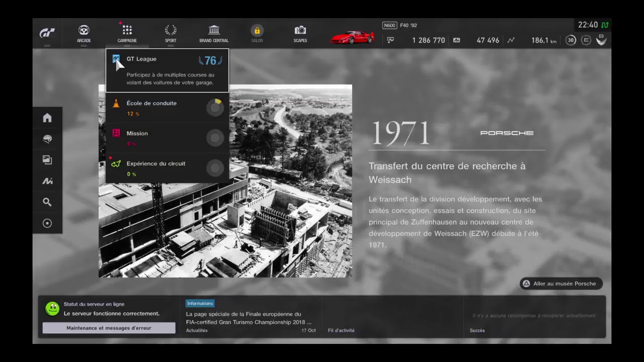Click the École de conduite progress ring
This screenshot has width=644, height=362.
(215, 108)
